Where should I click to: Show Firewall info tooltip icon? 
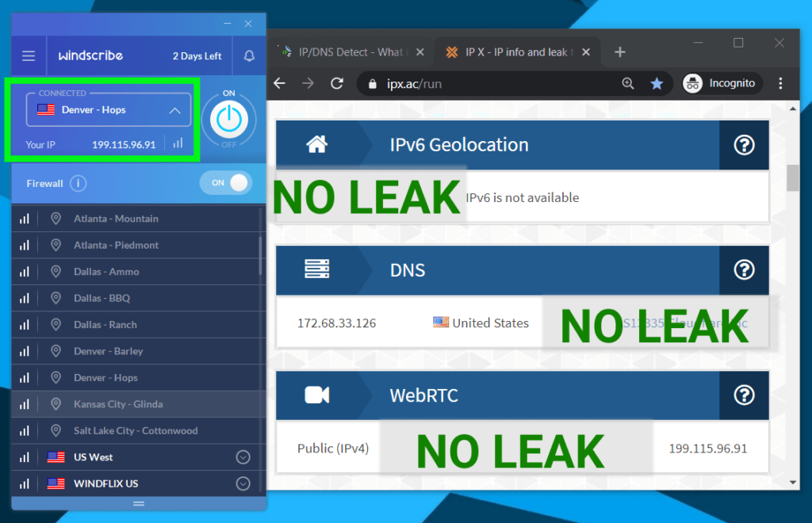coord(79,183)
